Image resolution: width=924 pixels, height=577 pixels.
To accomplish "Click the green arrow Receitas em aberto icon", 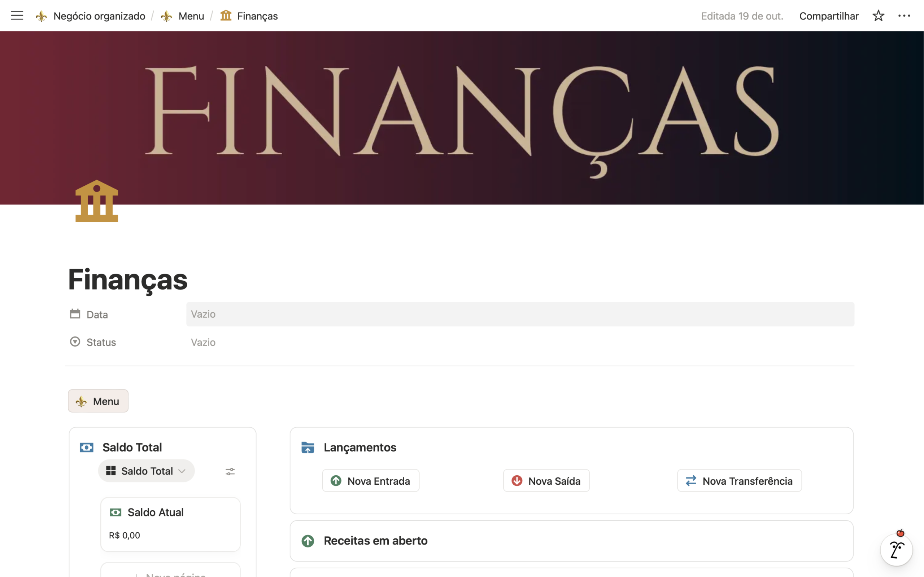I will (x=308, y=541).
